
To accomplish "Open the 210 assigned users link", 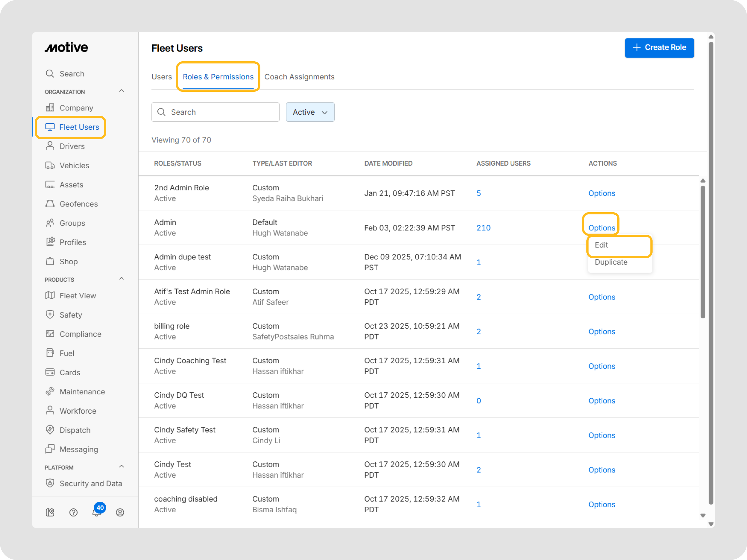I will (x=483, y=228).
